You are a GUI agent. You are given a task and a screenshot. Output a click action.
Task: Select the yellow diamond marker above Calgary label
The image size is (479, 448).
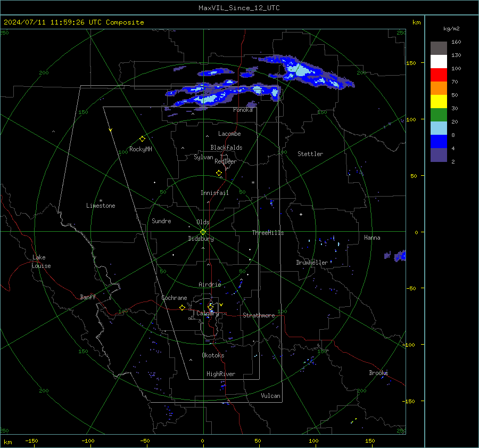[210, 307]
